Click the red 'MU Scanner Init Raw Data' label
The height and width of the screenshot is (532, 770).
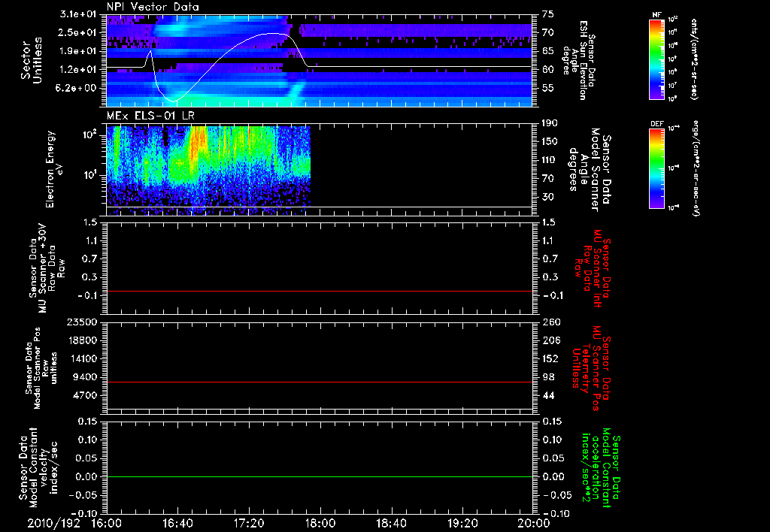click(593, 268)
